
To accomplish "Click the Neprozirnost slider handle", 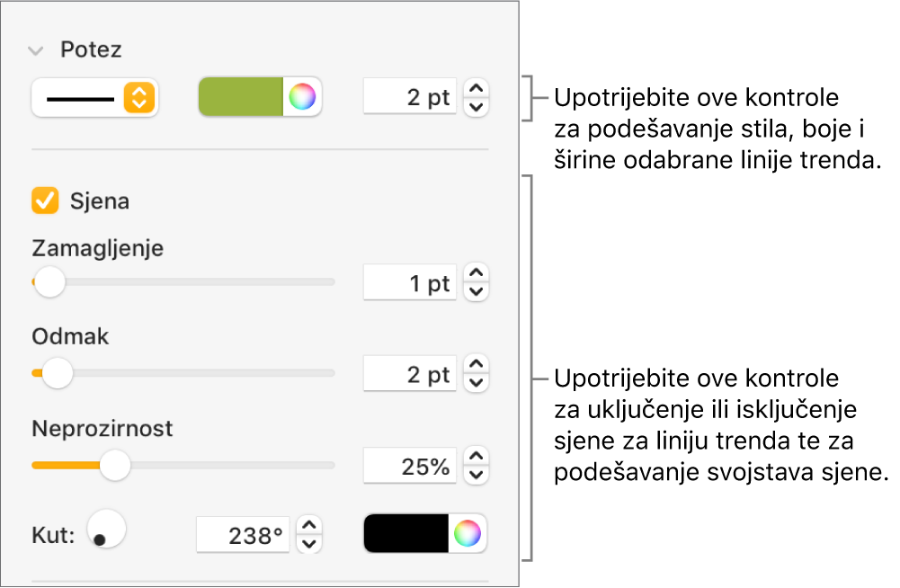I will click(x=114, y=465).
